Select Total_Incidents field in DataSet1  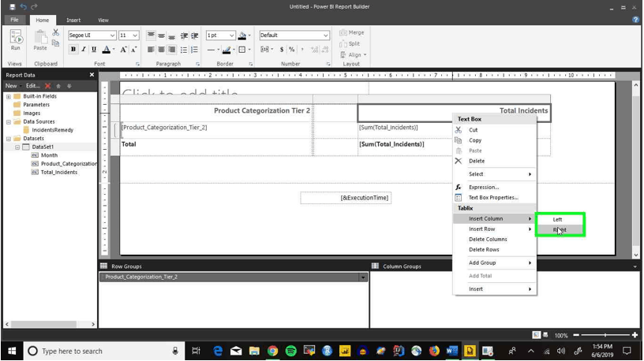click(58, 173)
